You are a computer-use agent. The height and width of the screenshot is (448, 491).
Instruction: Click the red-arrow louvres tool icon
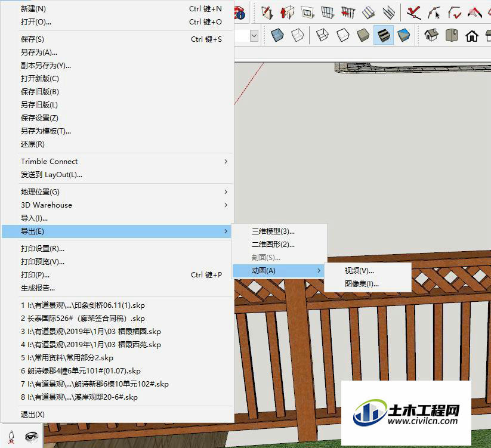[348, 13]
